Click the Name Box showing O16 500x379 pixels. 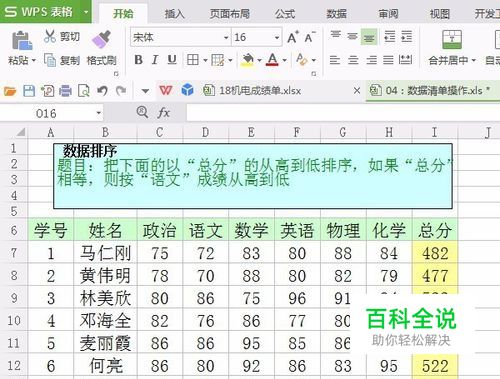tap(47, 113)
